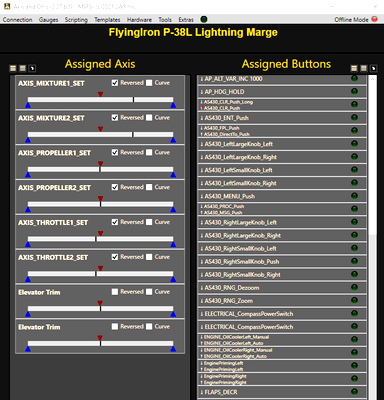Open the Extras menu

(186, 20)
